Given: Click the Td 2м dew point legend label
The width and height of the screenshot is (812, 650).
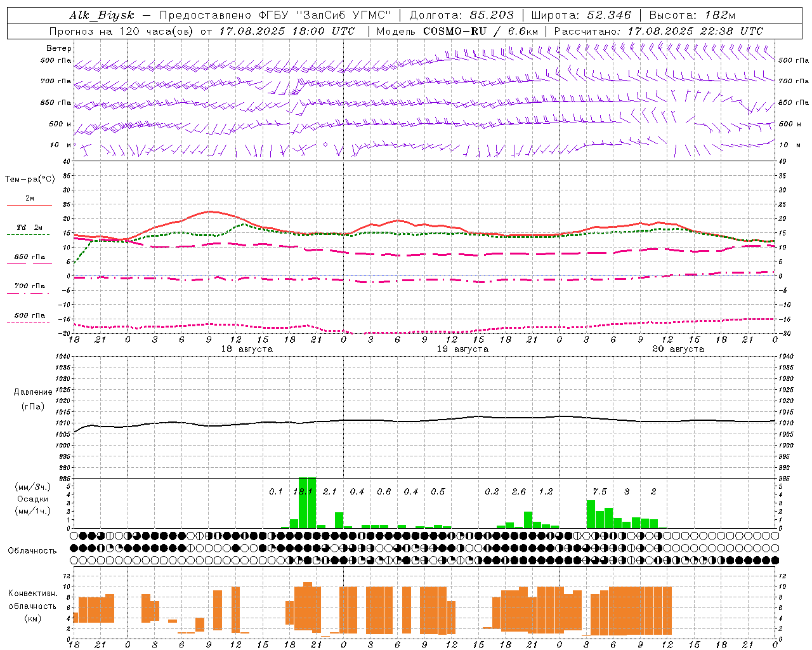Looking at the screenshot, I should pyautogui.click(x=29, y=227).
